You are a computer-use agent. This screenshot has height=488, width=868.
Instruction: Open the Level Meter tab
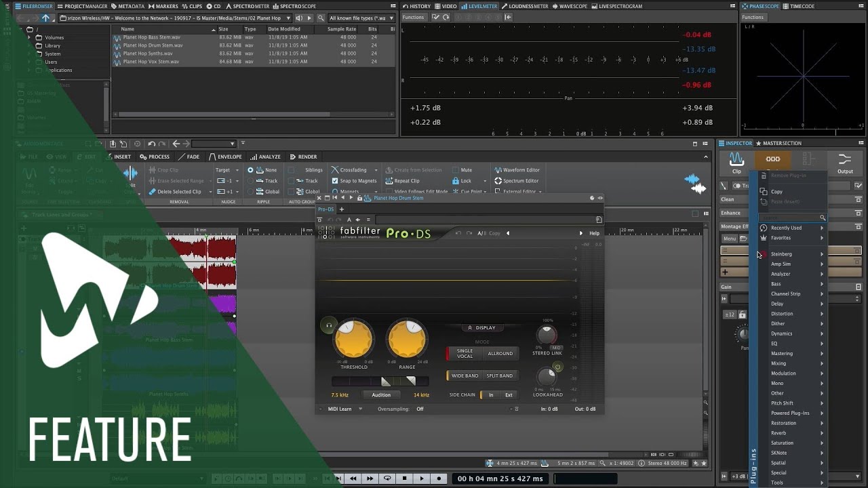[479, 6]
